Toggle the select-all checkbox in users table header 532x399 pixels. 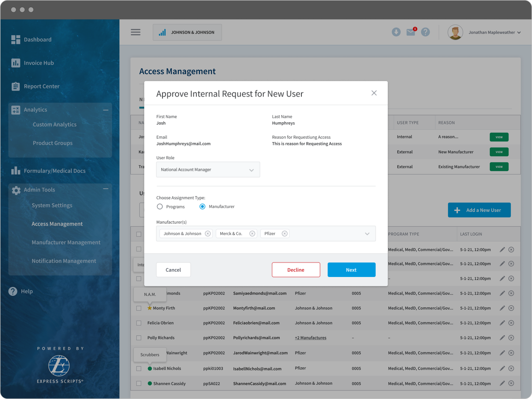(139, 234)
